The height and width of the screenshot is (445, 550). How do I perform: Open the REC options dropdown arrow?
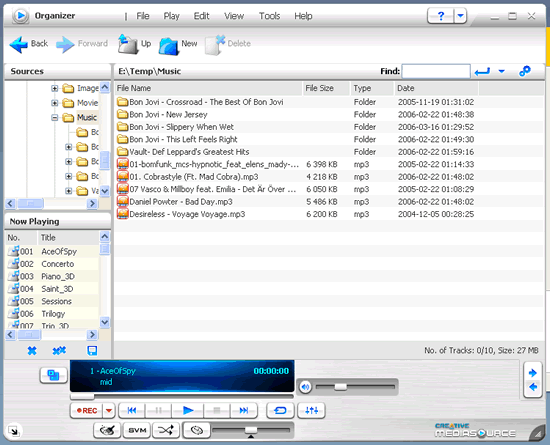[x=109, y=411]
